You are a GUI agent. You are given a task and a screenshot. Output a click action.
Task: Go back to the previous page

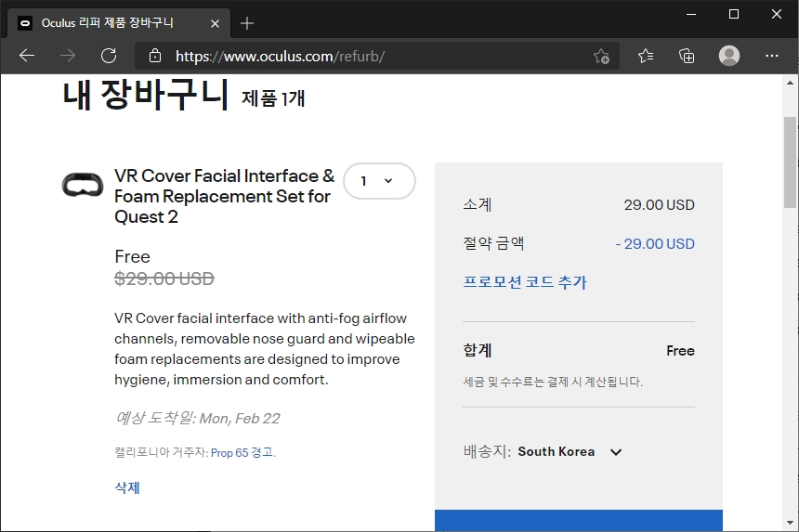[x=27, y=56]
